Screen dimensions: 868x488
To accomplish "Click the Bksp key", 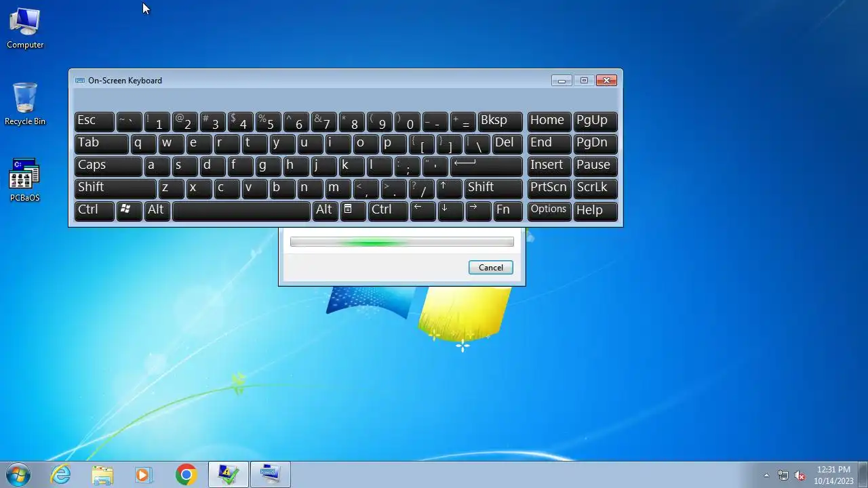I will point(500,121).
